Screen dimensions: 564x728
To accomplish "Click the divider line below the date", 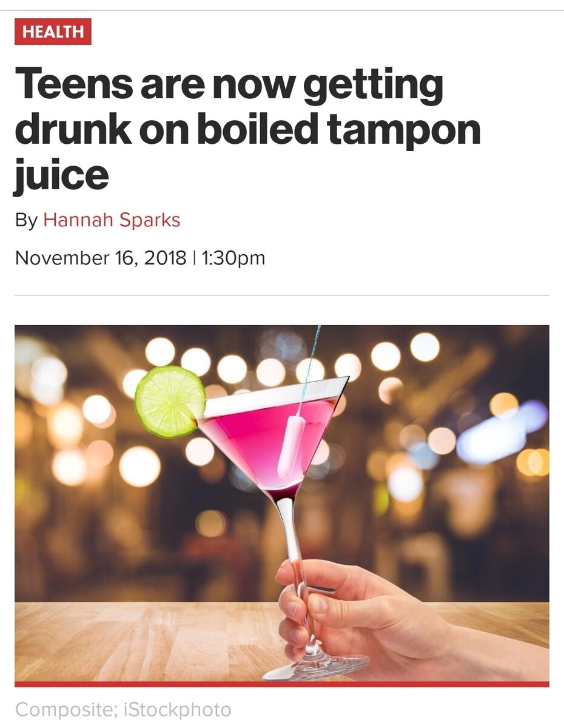I will point(282,295).
